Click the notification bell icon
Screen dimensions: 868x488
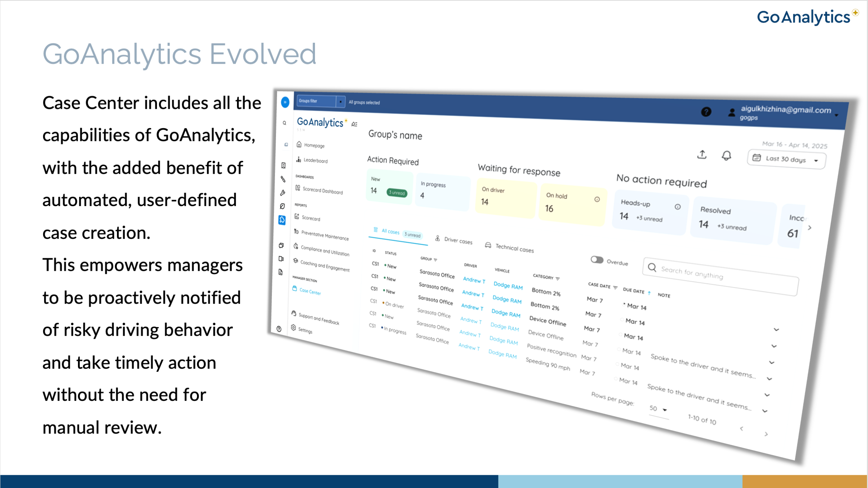(726, 156)
